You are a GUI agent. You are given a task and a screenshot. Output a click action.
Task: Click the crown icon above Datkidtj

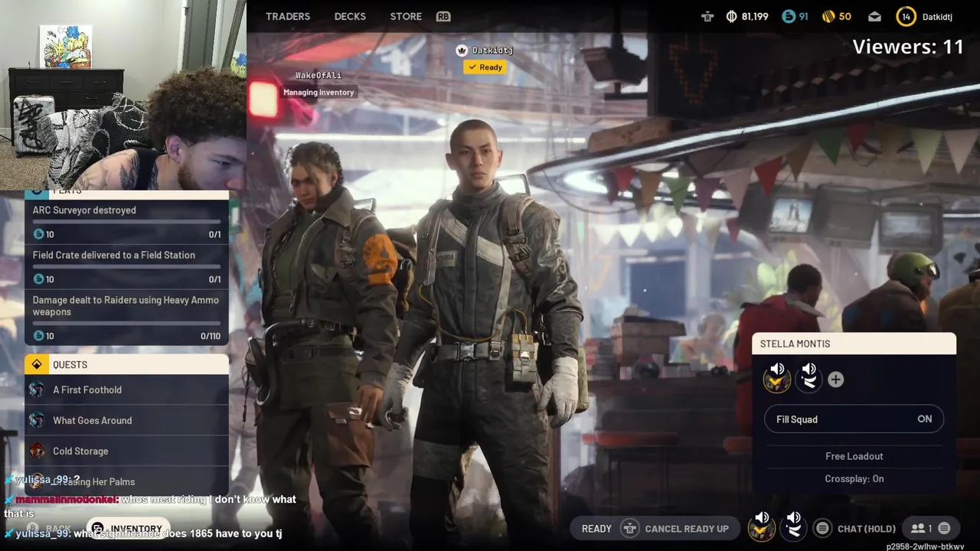coord(462,50)
